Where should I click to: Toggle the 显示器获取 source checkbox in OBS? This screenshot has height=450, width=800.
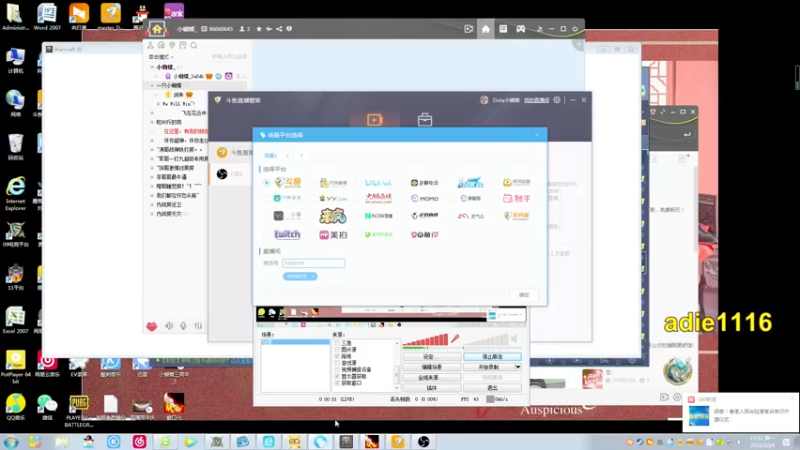point(337,376)
